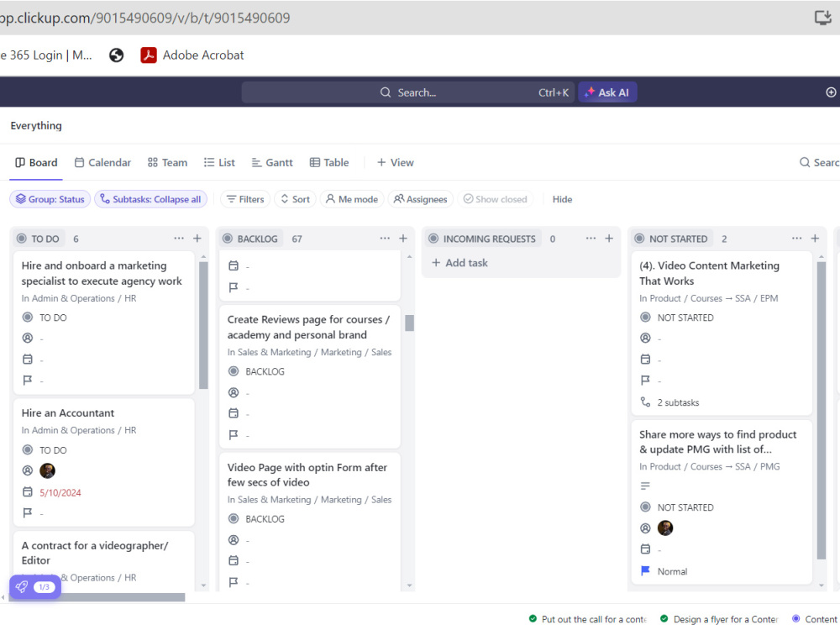Open INCOMING REQUESTS column options menu

point(591,239)
